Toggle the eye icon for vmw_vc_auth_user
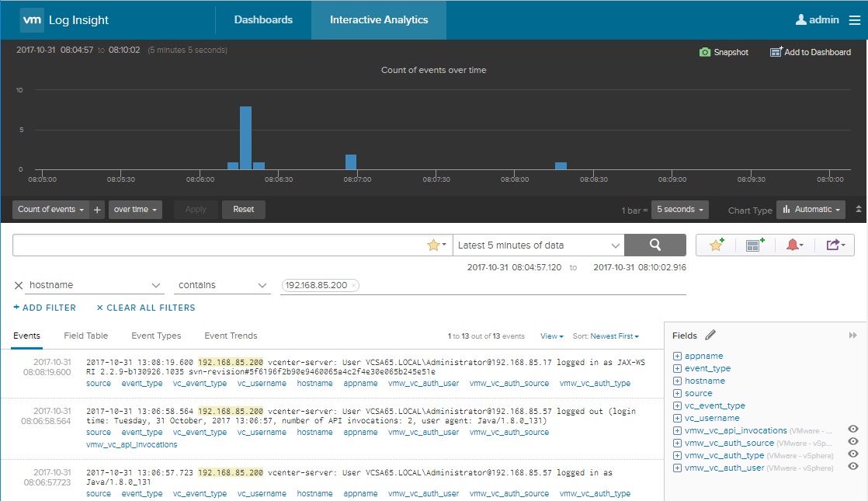868x501 pixels. (853, 467)
